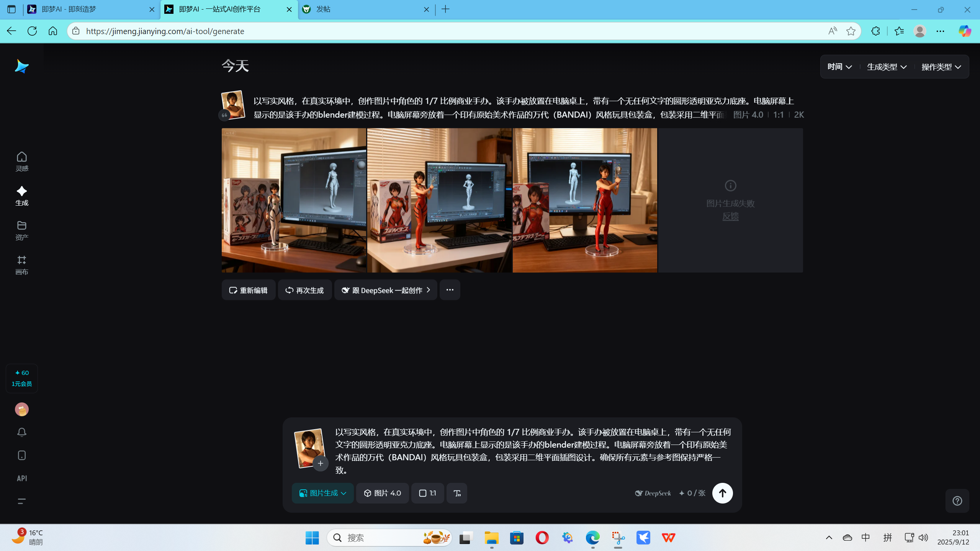The width and height of the screenshot is (980, 551).
Task: Select the 生成 generate section
Action: pos(22,196)
